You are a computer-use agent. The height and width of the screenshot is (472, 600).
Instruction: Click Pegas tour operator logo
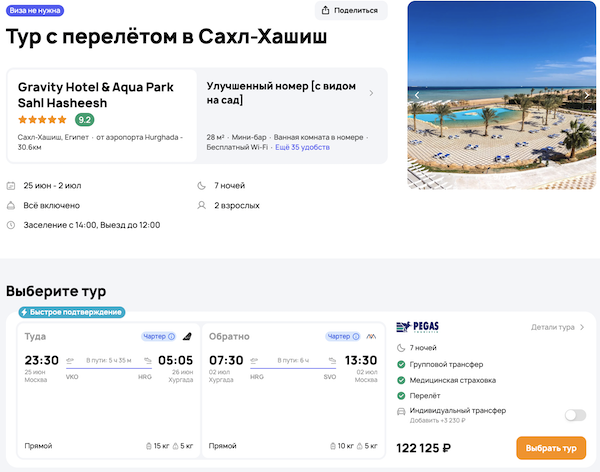click(x=418, y=327)
